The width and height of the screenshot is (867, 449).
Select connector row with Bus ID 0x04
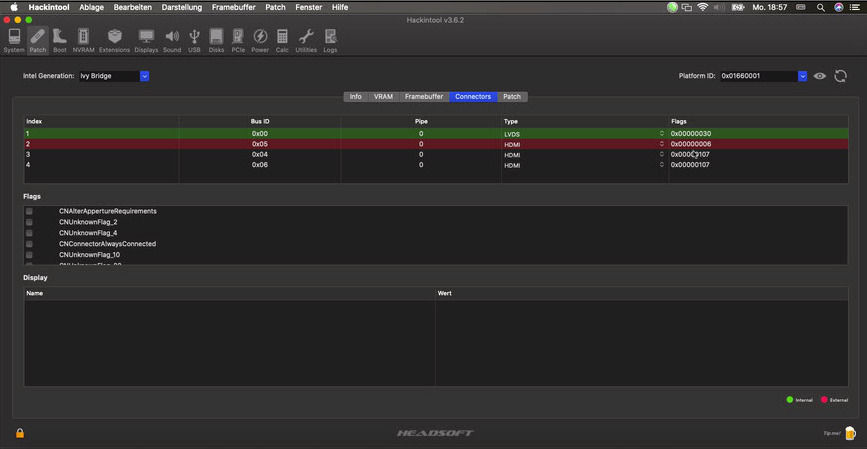[x=436, y=155]
